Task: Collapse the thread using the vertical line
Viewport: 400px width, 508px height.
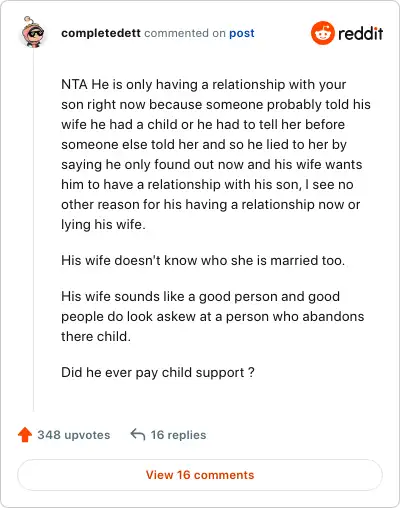Action: tap(33, 230)
